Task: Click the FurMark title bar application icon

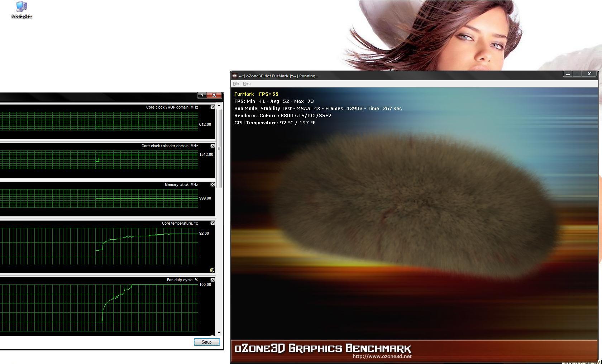Action: (235, 76)
